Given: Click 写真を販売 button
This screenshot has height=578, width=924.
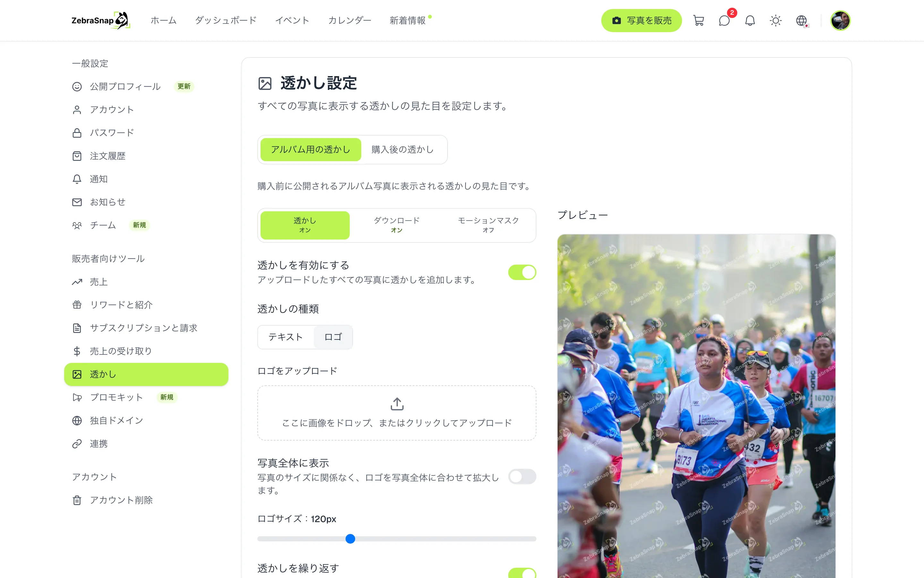Looking at the screenshot, I should 641,21.
